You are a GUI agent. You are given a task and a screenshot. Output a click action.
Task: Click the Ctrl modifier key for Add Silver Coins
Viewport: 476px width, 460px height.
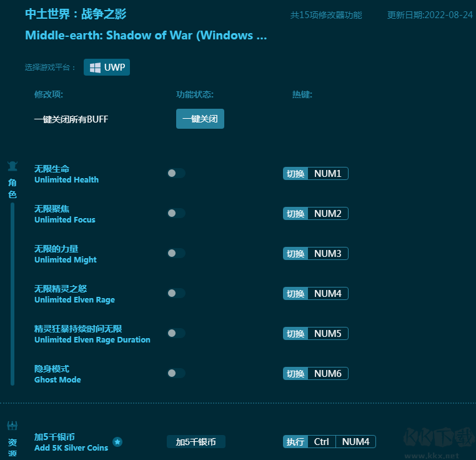point(321,442)
